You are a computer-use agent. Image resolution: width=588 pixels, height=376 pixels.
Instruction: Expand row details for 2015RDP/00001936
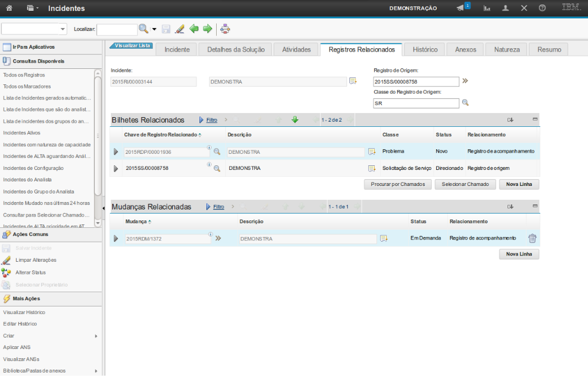click(x=116, y=152)
